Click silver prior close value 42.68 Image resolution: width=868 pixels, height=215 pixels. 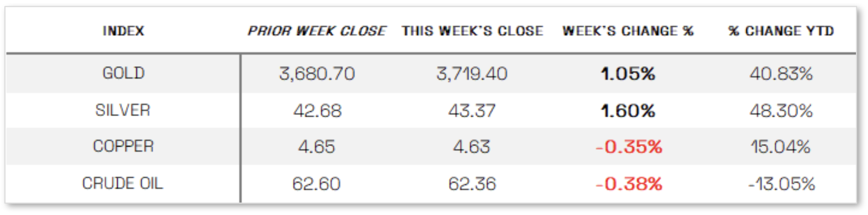pos(317,111)
